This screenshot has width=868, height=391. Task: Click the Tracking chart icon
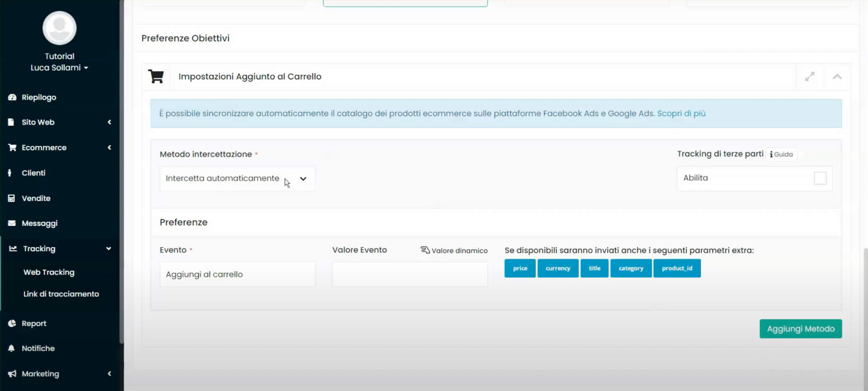point(13,248)
